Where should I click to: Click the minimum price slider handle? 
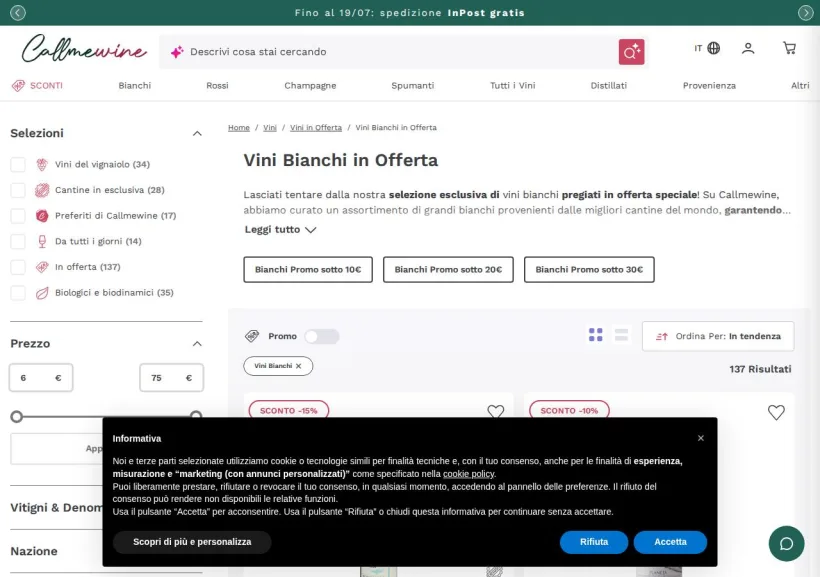coord(17,416)
